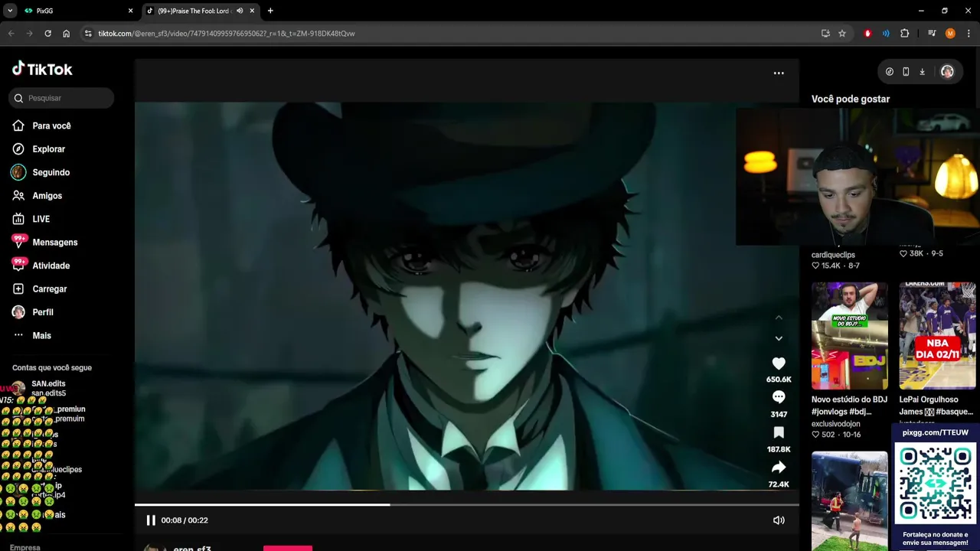View site information icon
The width and height of the screenshot is (980, 551).
tap(88, 34)
